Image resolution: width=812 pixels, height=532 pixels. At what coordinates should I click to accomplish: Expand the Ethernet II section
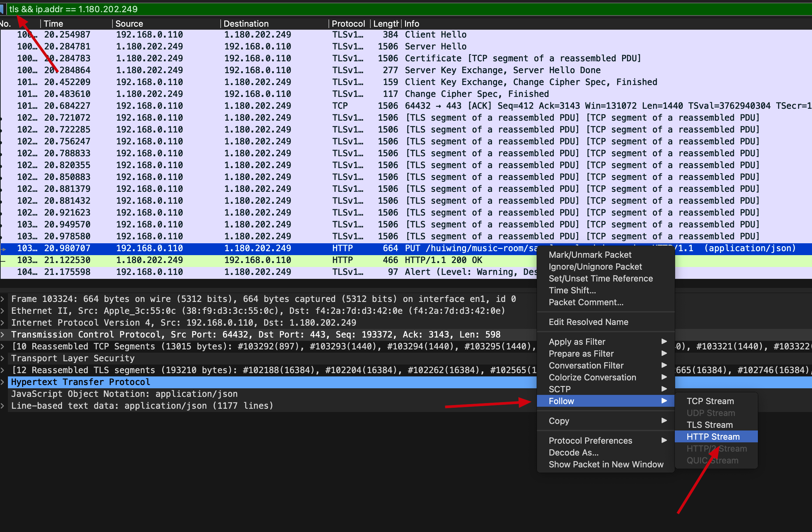tap(3, 311)
